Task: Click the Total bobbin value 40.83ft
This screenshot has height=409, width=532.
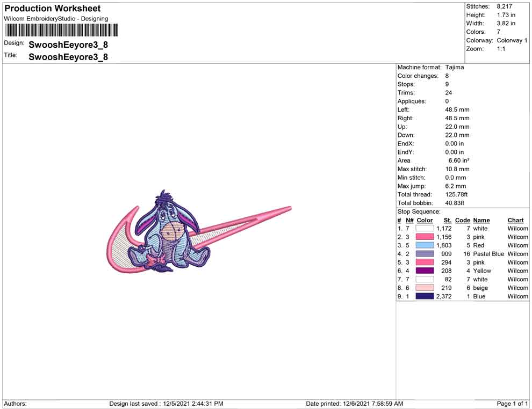Action: point(455,203)
